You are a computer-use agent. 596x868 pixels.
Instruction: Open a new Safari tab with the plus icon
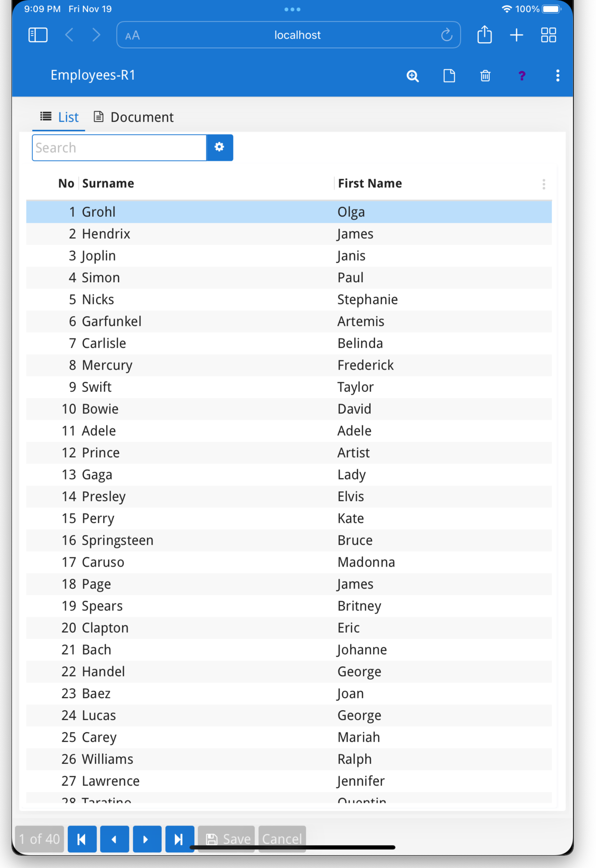(x=516, y=34)
